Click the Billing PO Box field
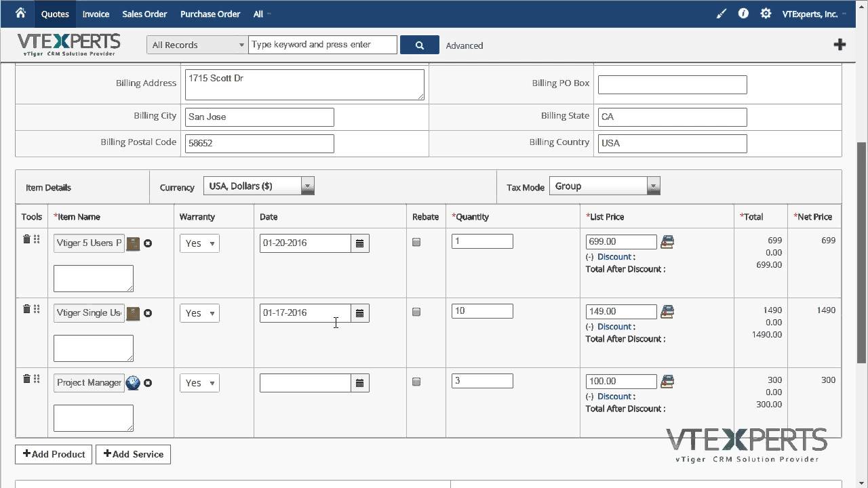The width and height of the screenshot is (868, 488). click(x=672, y=85)
